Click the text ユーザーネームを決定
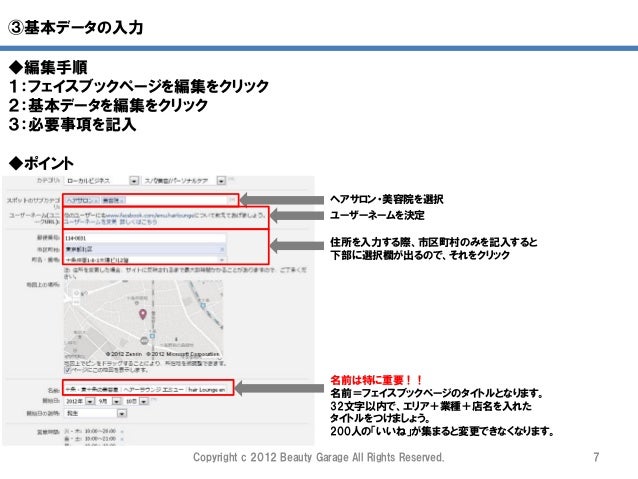This screenshot has width=638, height=479. coord(377,215)
